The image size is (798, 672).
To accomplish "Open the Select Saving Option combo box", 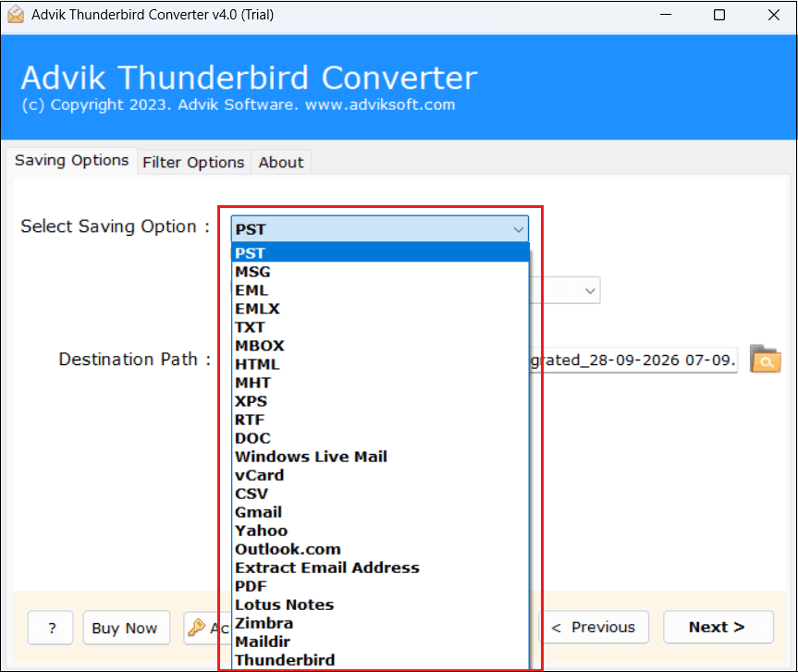I will (380, 229).
